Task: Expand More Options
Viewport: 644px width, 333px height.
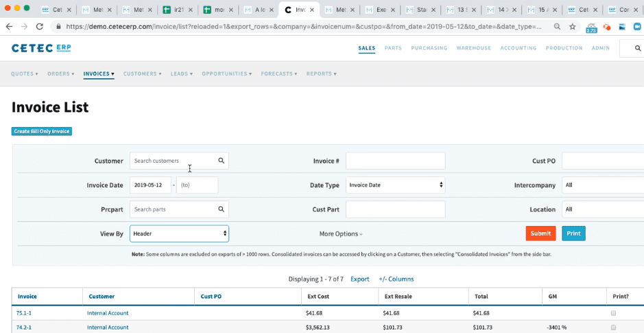Action: point(341,234)
